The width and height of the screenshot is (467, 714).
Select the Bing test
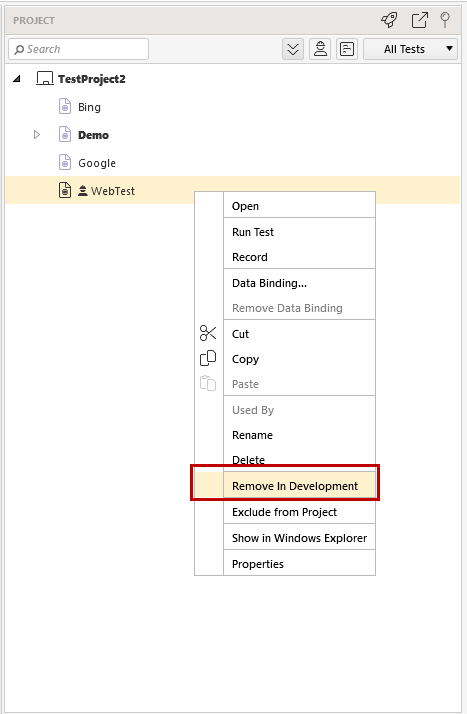pos(89,107)
